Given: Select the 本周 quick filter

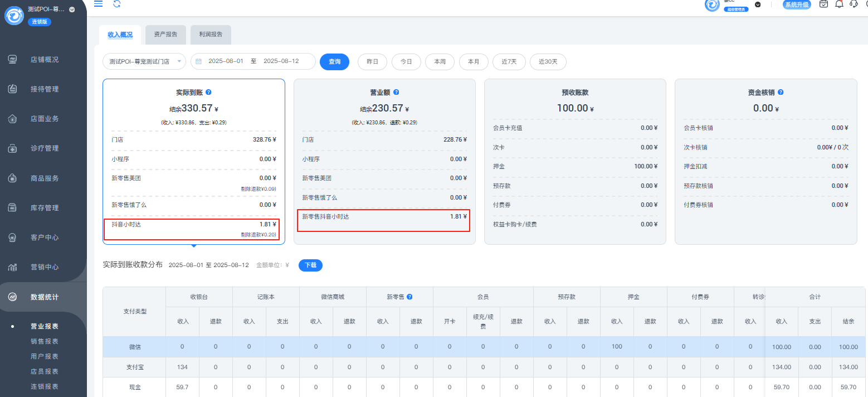Looking at the screenshot, I should pos(440,62).
